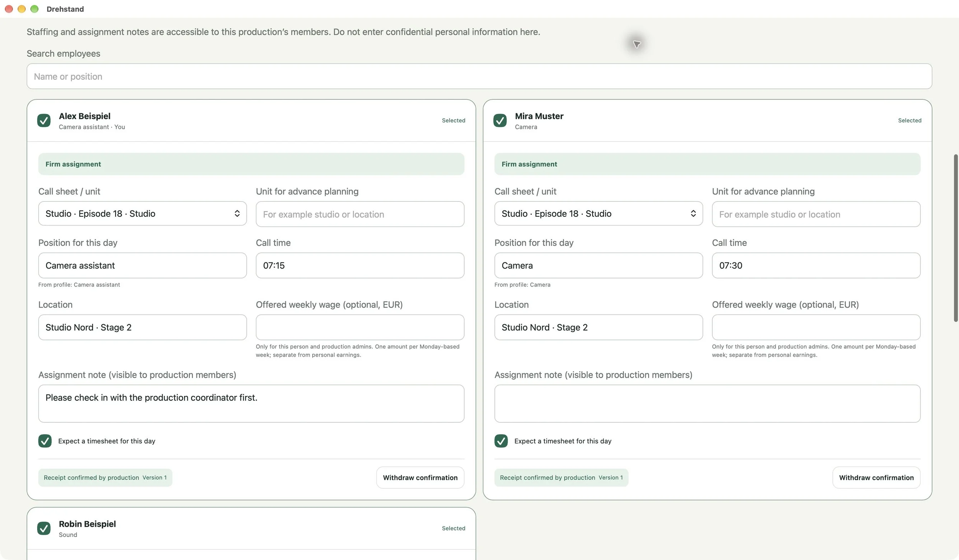Withdraw confirmation for Alex Beispiel
The image size is (959, 560).
(x=420, y=478)
